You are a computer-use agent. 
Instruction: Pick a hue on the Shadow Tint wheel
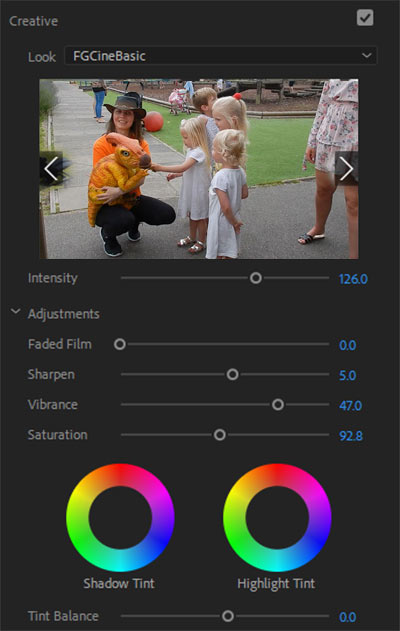coord(77,518)
